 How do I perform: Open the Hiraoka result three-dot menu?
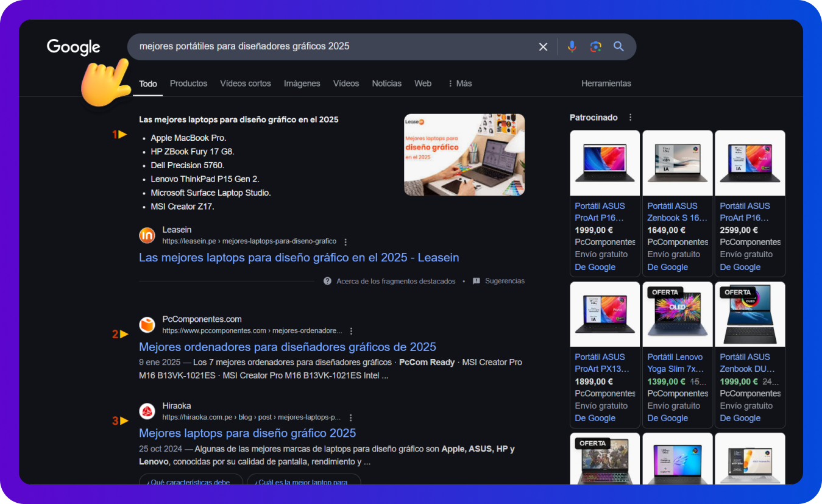[350, 417]
